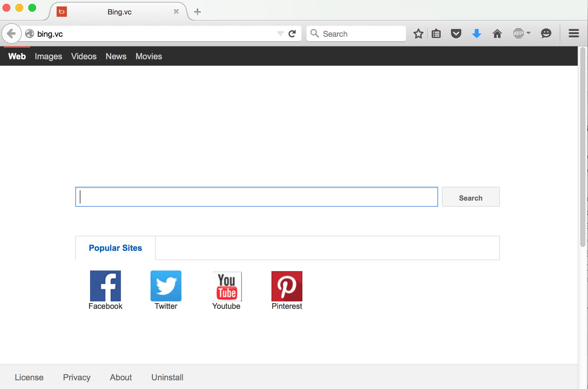Click the vertical page scrollbar
The height and width of the screenshot is (389, 588).
click(583, 148)
